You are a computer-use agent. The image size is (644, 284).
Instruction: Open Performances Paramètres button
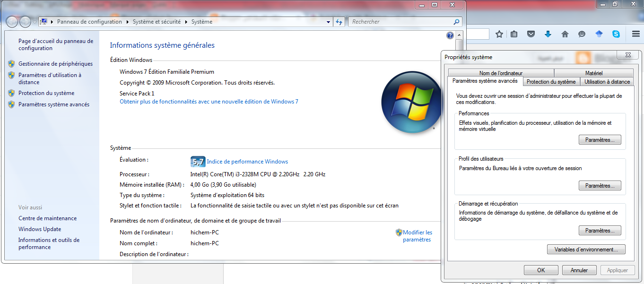click(x=600, y=140)
